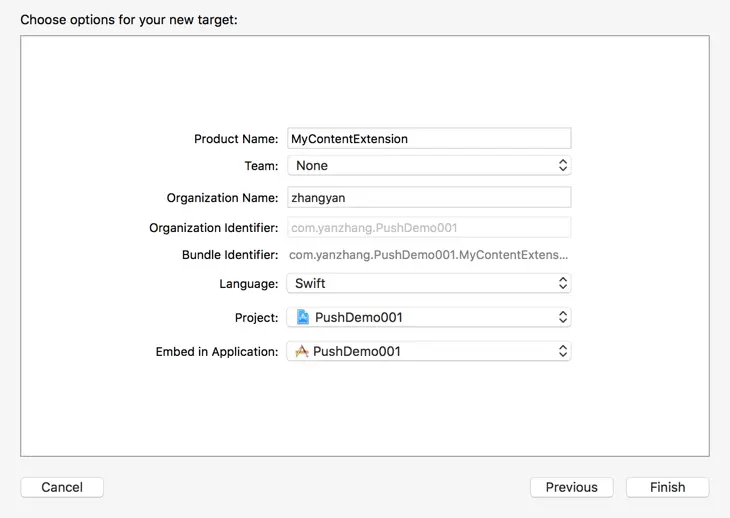Focus the Product Name field containing MyContentExtension
730x518 pixels.
point(429,138)
